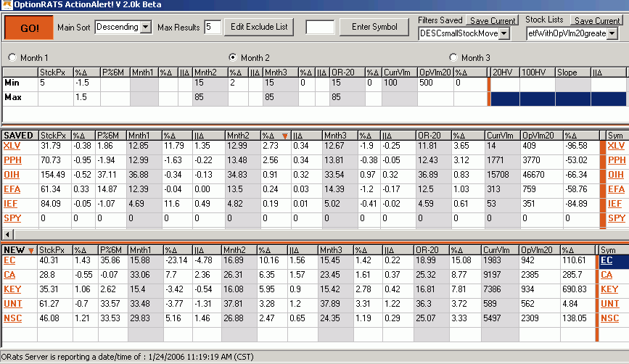Select the Month 2 radio button
Viewport: 629px width, 364px height.
(x=233, y=57)
